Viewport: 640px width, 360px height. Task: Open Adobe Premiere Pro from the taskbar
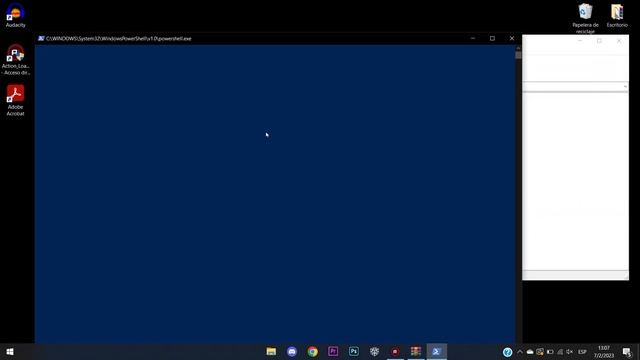pos(333,351)
